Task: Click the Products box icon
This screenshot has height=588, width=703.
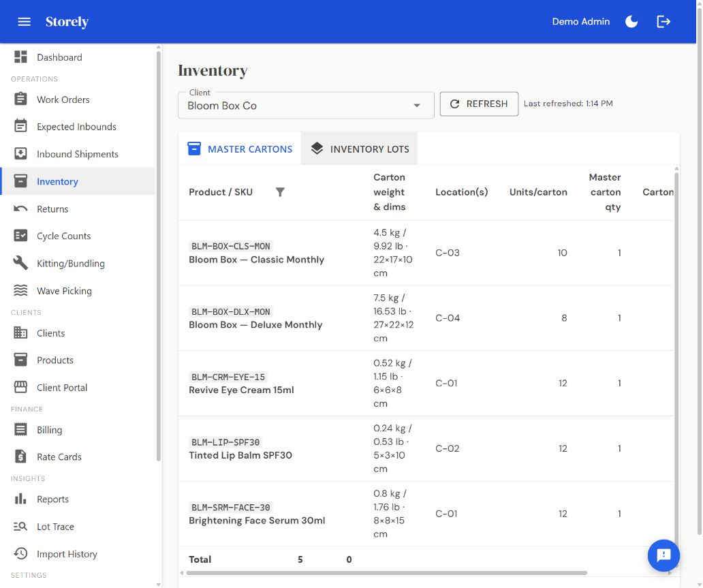Action: tap(20, 360)
